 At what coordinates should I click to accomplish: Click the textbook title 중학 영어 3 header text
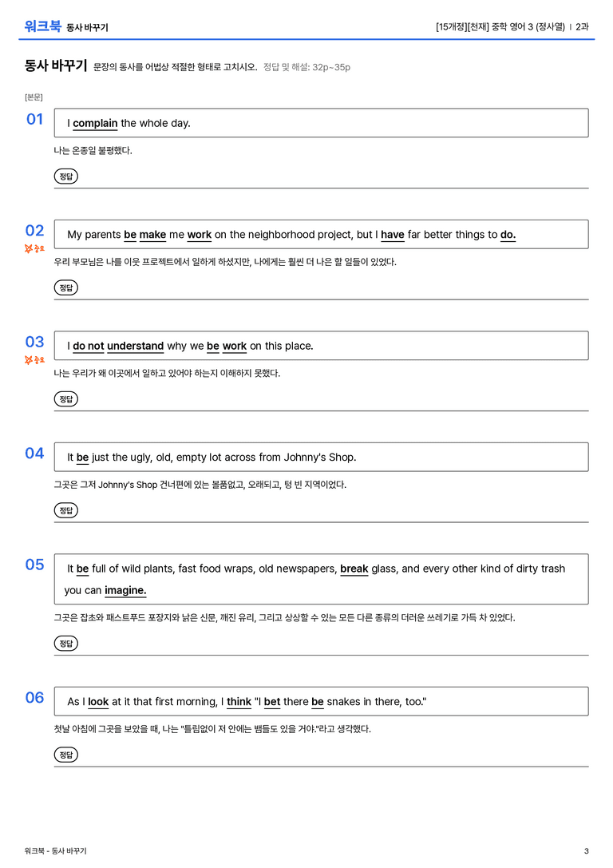(512, 26)
